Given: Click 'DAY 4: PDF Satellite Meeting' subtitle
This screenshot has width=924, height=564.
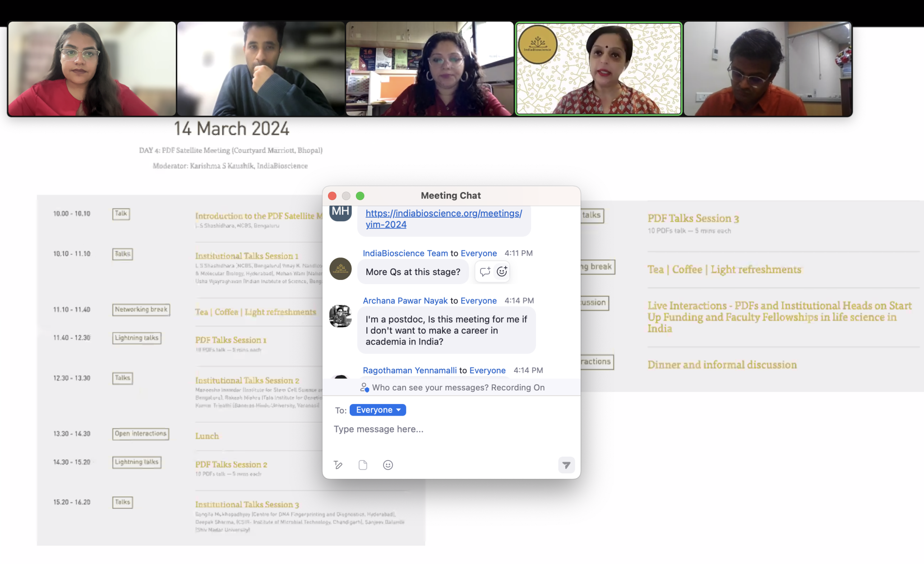Looking at the screenshot, I should 231,150.
